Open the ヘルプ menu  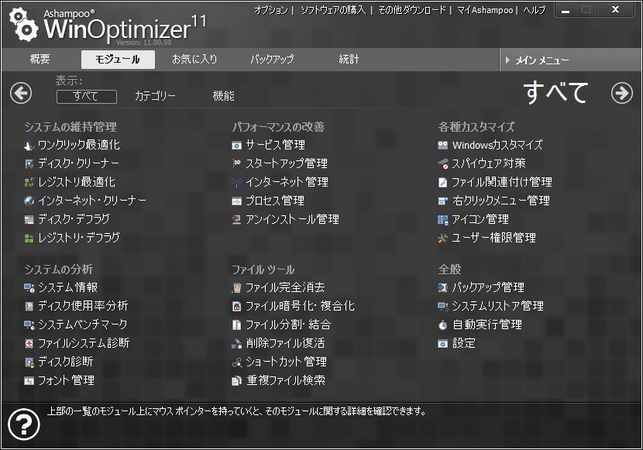[534, 10]
